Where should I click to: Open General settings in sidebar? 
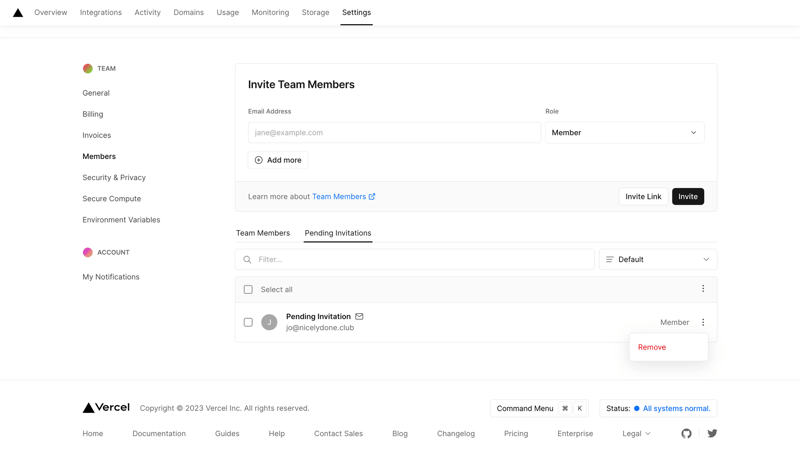(x=96, y=93)
